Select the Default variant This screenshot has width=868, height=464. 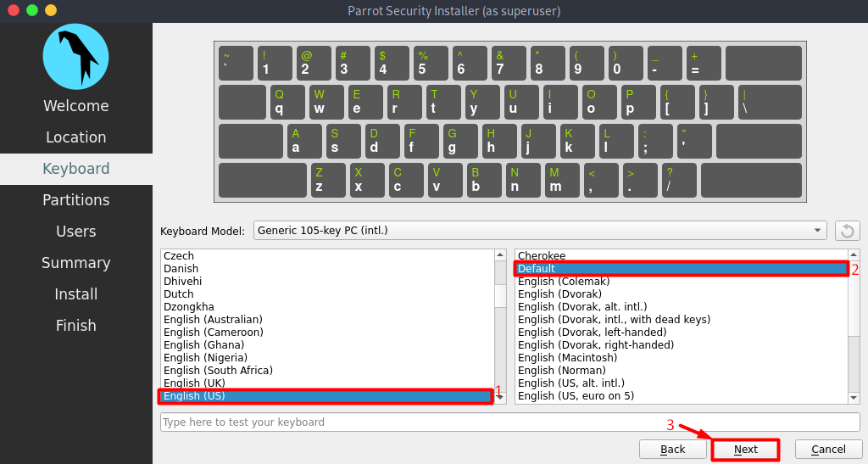(682, 269)
